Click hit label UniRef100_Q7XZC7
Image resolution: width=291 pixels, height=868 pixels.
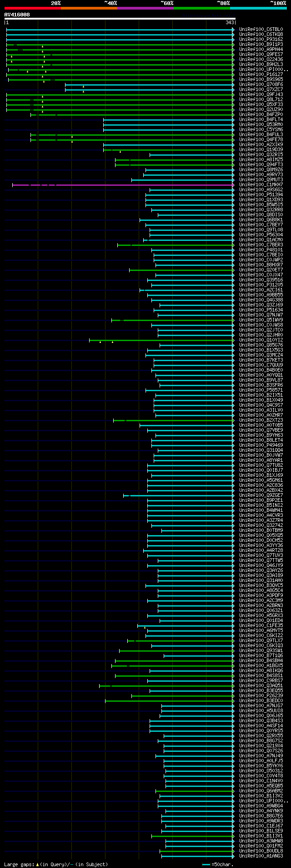pos(261,90)
